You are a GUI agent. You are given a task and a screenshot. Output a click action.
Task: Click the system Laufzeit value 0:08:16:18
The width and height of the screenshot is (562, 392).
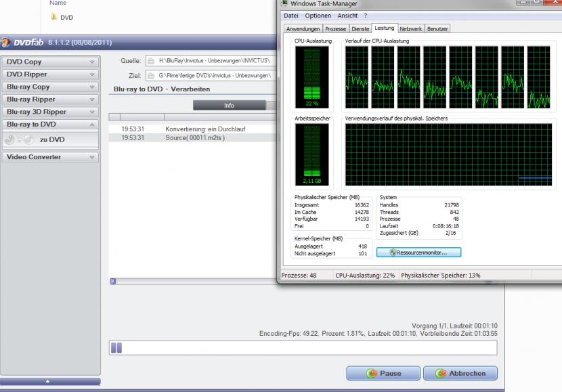click(446, 226)
